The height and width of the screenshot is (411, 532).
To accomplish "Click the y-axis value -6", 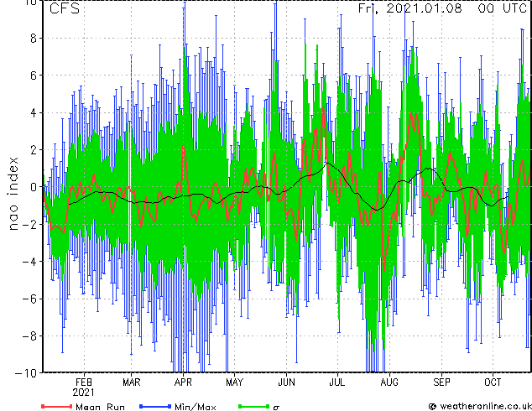I will coord(29,299).
